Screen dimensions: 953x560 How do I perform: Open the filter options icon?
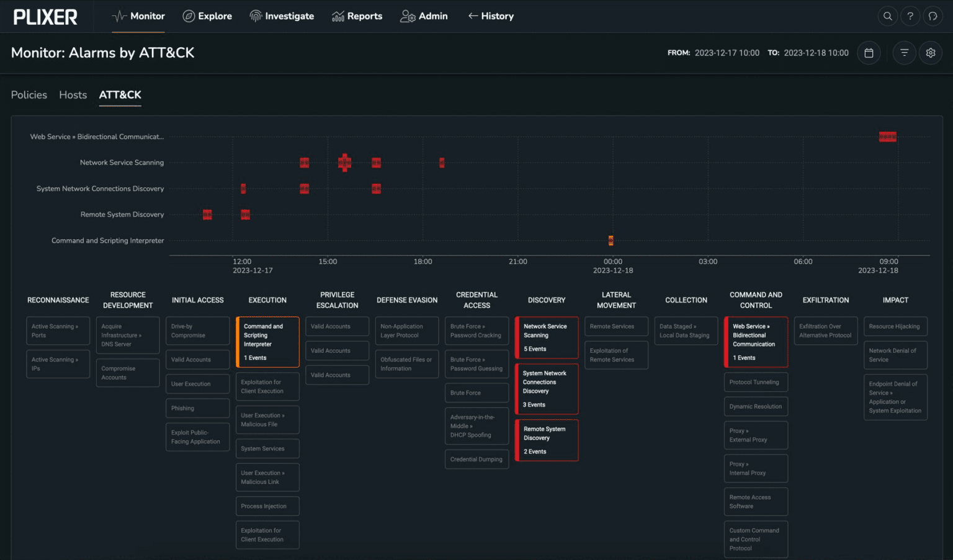(x=904, y=53)
